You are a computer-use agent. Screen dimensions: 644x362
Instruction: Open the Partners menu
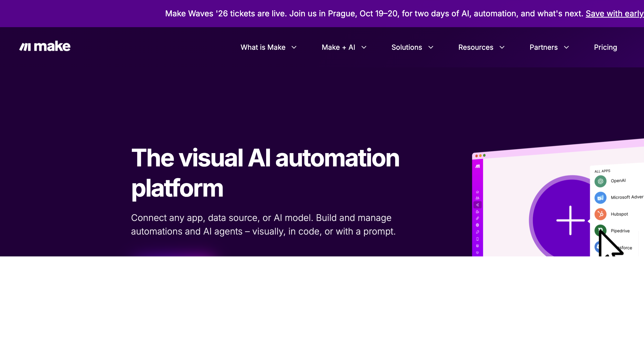click(x=544, y=47)
